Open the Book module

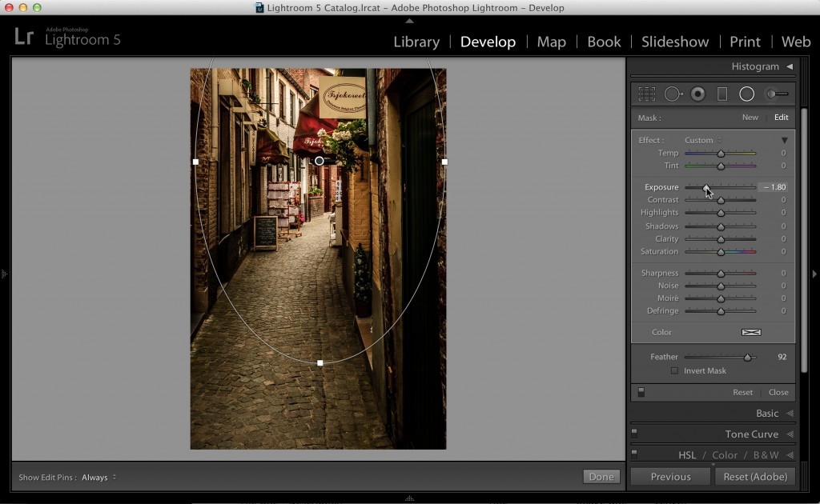(x=604, y=42)
